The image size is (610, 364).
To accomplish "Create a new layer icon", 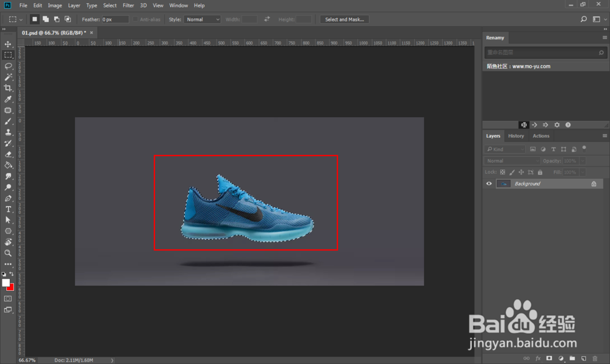I will [584, 358].
